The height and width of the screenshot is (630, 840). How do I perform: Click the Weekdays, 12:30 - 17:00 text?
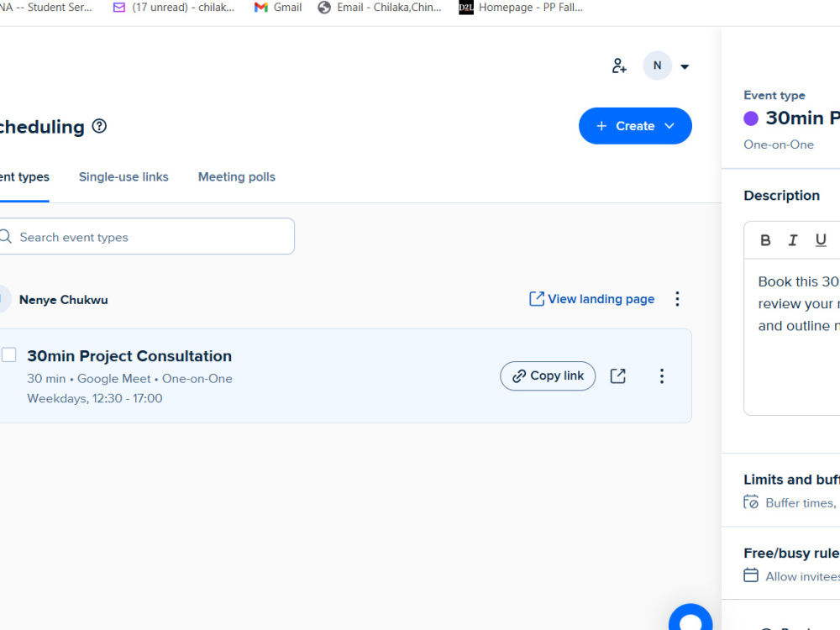point(95,398)
